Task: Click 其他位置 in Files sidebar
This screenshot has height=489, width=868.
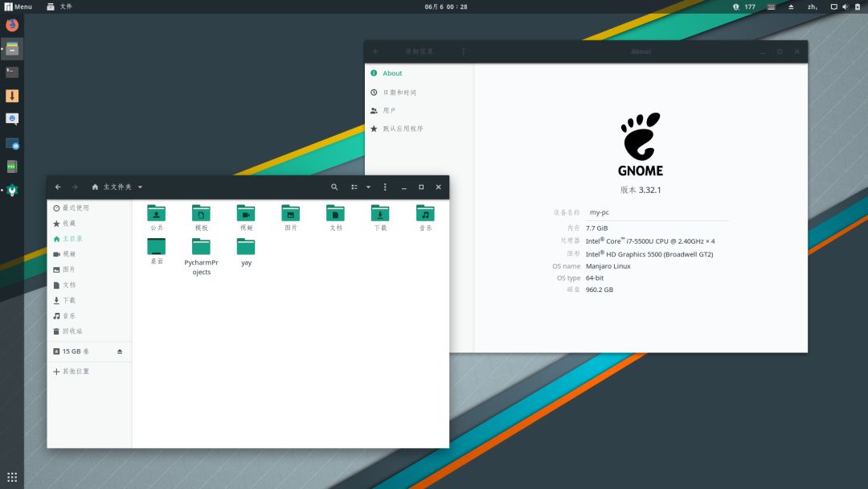Action: click(x=76, y=372)
